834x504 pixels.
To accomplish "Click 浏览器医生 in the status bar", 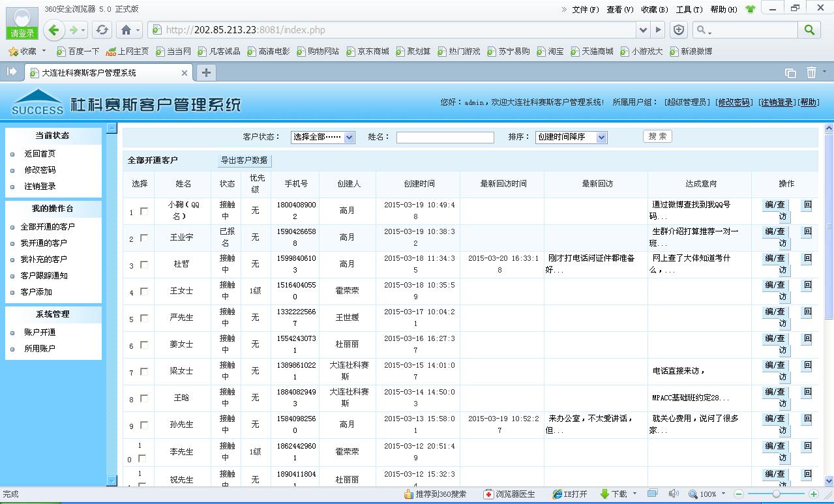I will click(509, 494).
